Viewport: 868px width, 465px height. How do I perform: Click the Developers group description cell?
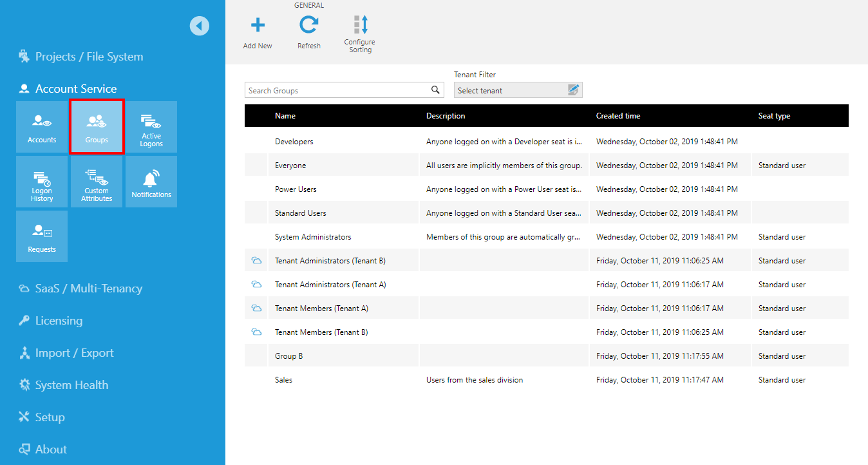(504, 142)
